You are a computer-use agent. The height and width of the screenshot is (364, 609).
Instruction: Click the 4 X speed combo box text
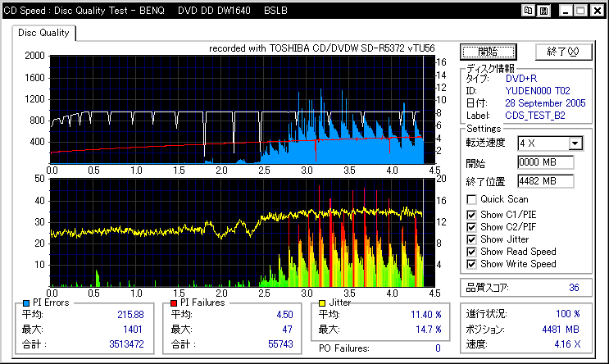(x=543, y=143)
